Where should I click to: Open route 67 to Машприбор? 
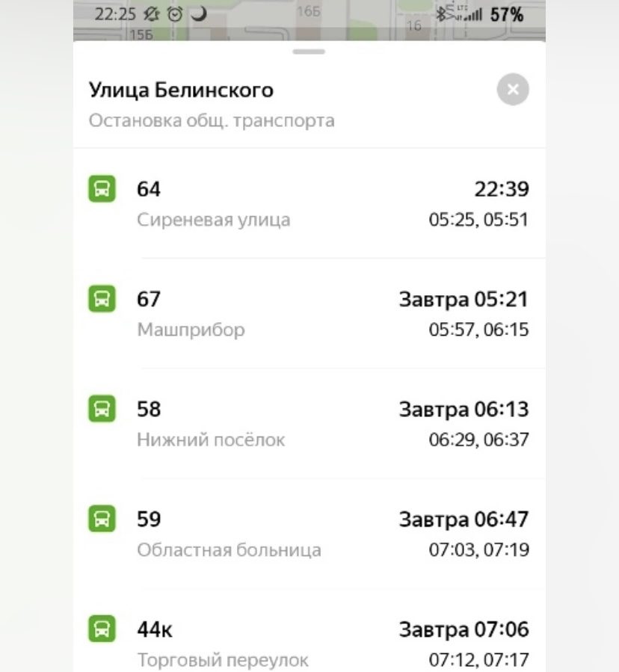(x=309, y=313)
